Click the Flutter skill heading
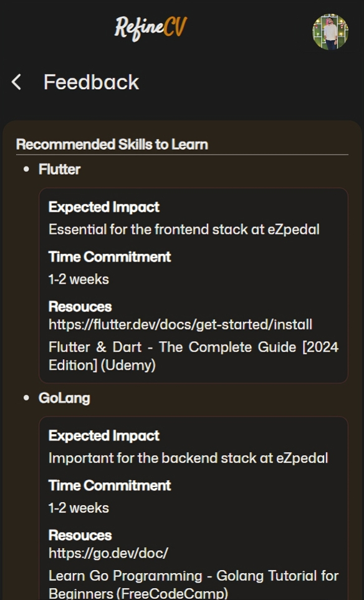This screenshot has height=600, width=364. 60,169
